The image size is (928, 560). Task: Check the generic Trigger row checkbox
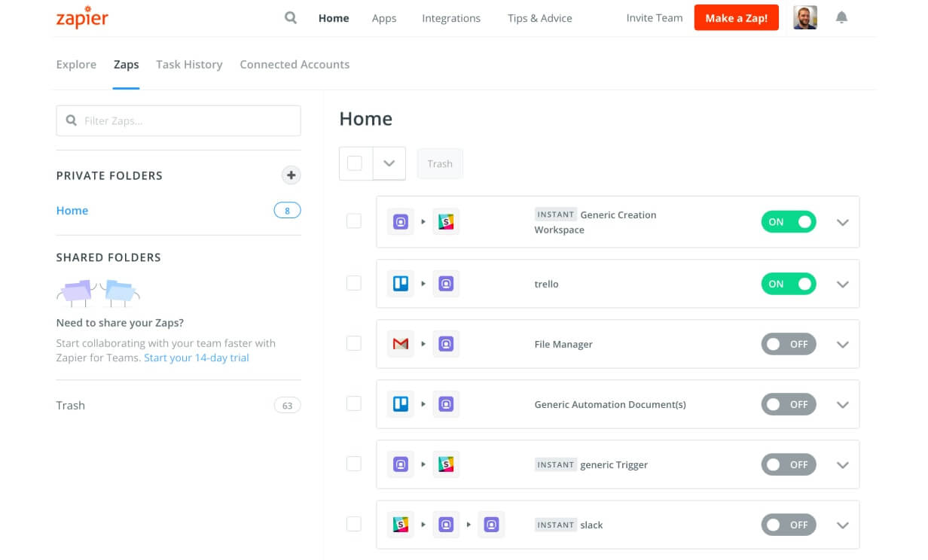[353, 464]
